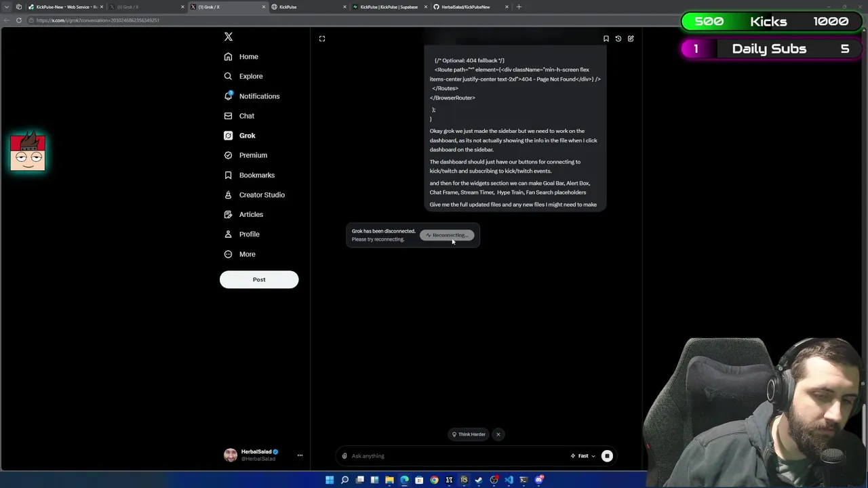Open Visual Studio Code from taskbar
This screenshot has width=868, height=488.
tap(509, 480)
